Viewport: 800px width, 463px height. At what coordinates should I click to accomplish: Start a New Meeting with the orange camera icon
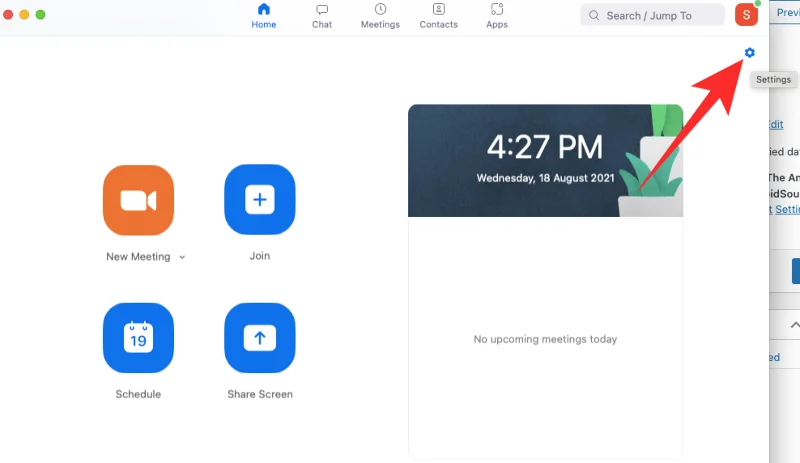click(138, 200)
